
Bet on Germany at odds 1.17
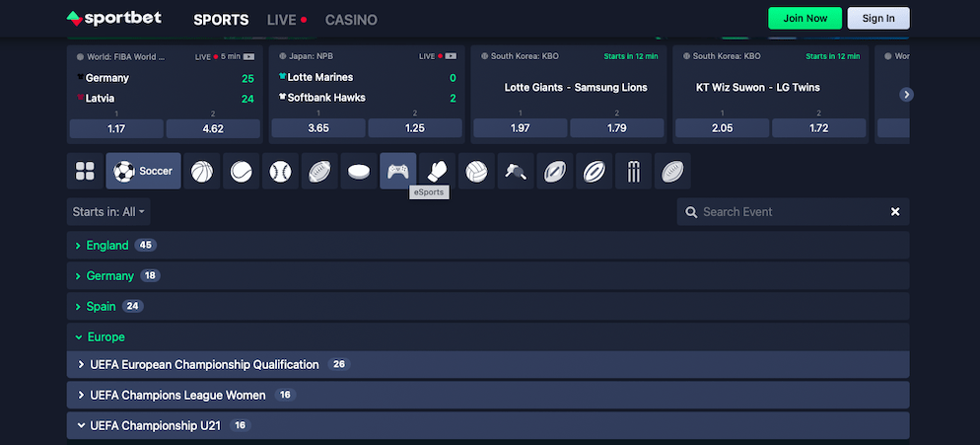(x=116, y=128)
